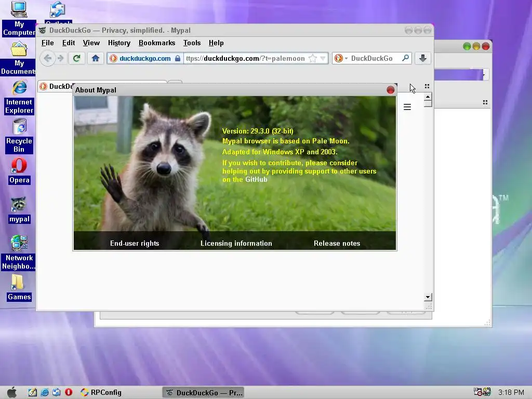Open the My Computer desktop icon

19,19
